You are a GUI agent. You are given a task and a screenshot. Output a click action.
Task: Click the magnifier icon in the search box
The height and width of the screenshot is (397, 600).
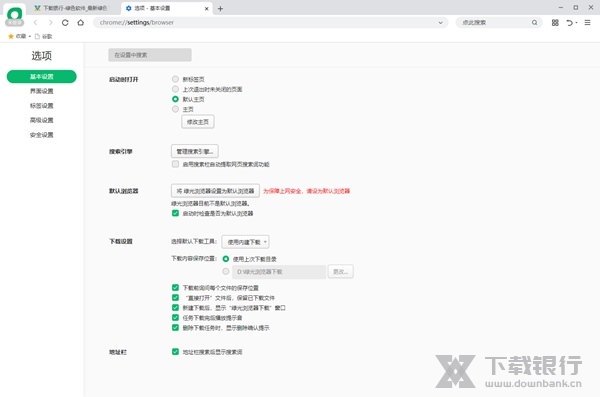coord(534,23)
